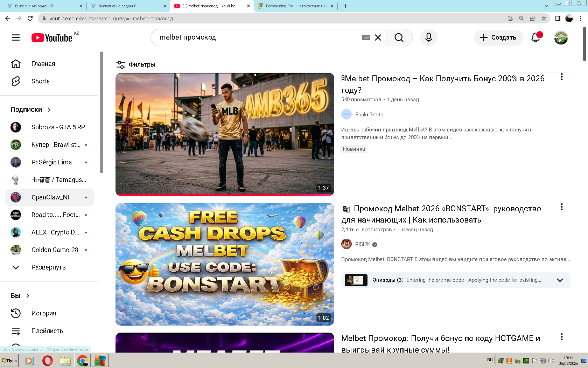Reload the page in the browser
Image resolution: width=588 pixels, height=368 pixels.
click(x=30, y=18)
